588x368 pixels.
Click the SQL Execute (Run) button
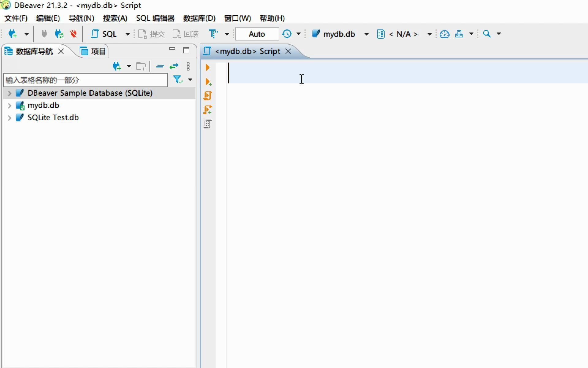point(207,67)
